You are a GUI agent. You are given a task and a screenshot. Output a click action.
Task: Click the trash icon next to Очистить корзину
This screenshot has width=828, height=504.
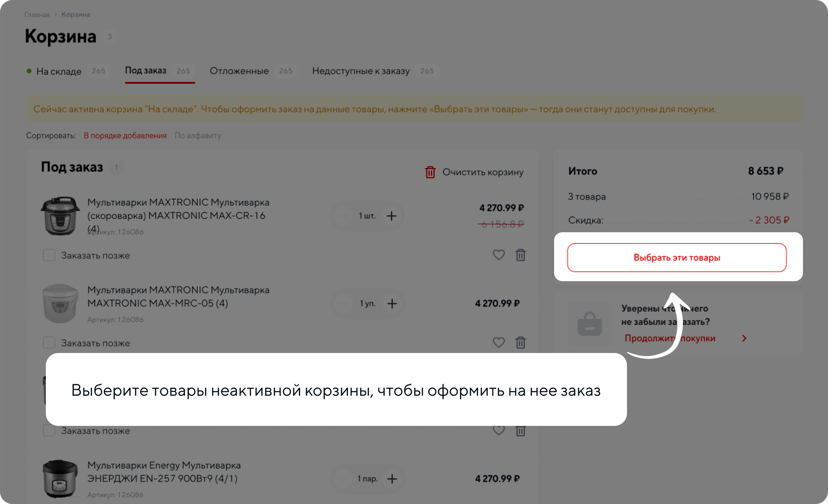click(x=430, y=172)
